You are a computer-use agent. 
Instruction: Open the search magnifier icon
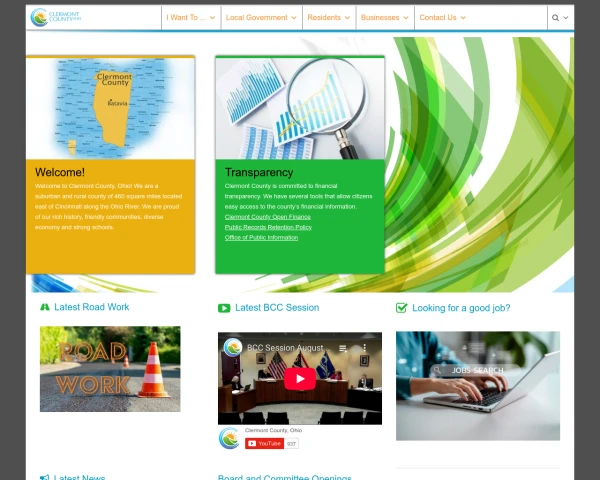click(x=555, y=18)
